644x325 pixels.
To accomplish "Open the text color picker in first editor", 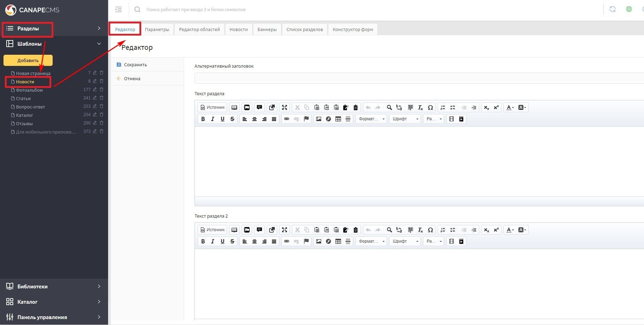I will [x=510, y=107].
